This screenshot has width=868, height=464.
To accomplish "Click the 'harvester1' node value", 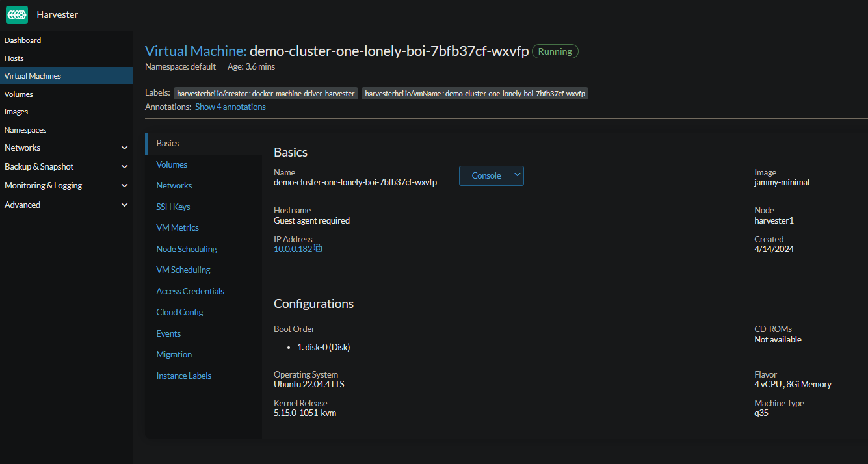I will pos(774,220).
